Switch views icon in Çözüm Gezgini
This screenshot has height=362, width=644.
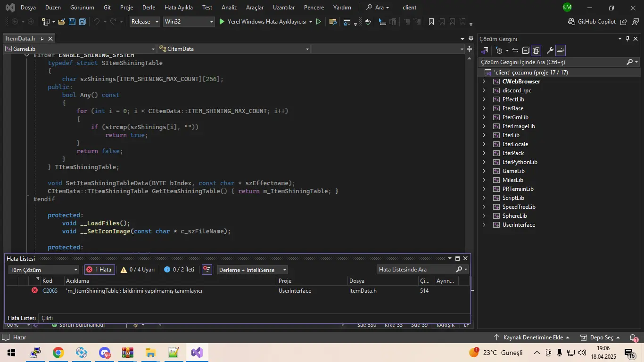pyautogui.click(x=485, y=50)
